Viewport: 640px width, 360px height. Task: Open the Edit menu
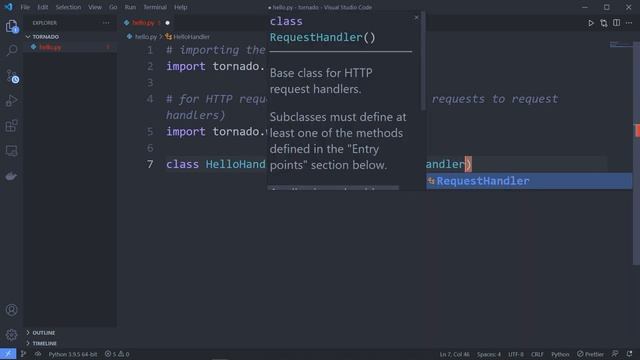coord(42,7)
